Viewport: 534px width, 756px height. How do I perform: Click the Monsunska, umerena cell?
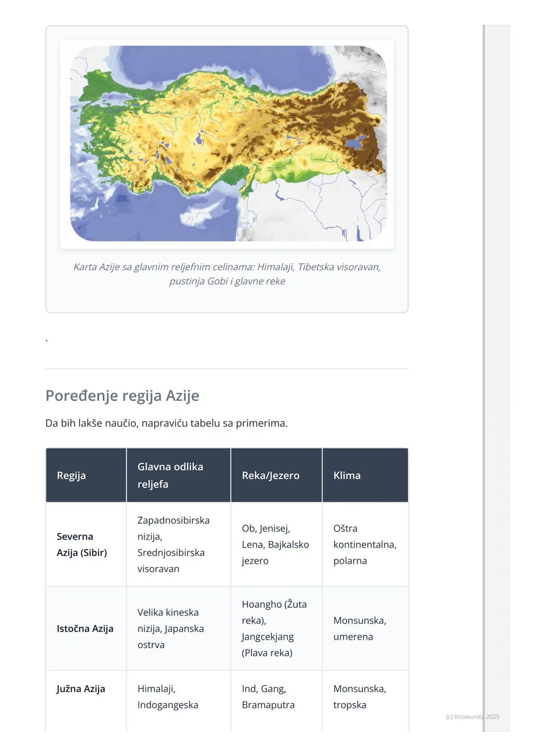(x=359, y=628)
